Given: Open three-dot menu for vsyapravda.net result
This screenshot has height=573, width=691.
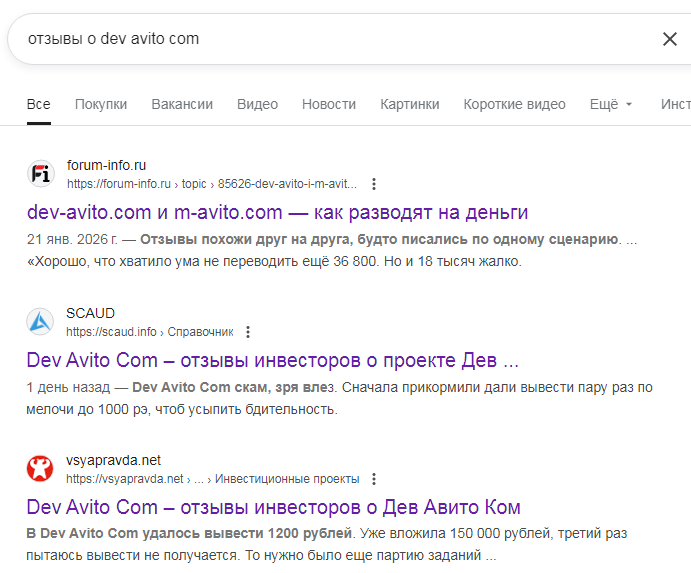Looking at the screenshot, I should tap(374, 479).
